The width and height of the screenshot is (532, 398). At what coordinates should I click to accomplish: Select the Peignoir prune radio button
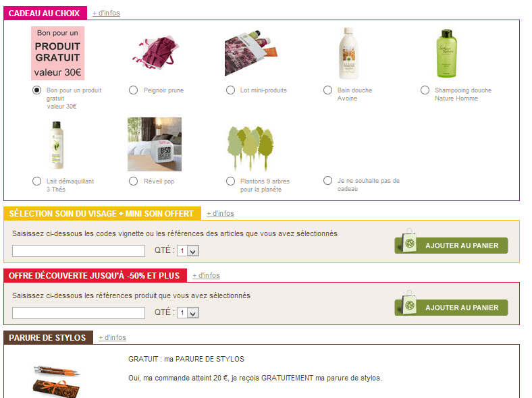(x=134, y=90)
